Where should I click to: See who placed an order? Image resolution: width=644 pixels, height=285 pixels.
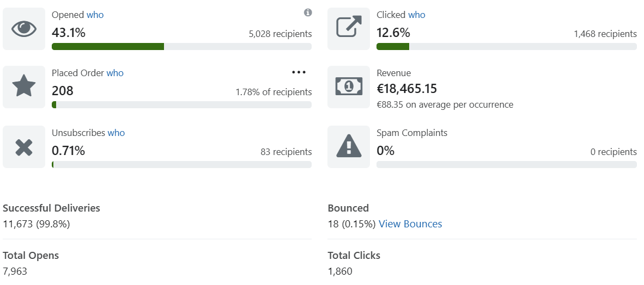click(115, 73)
